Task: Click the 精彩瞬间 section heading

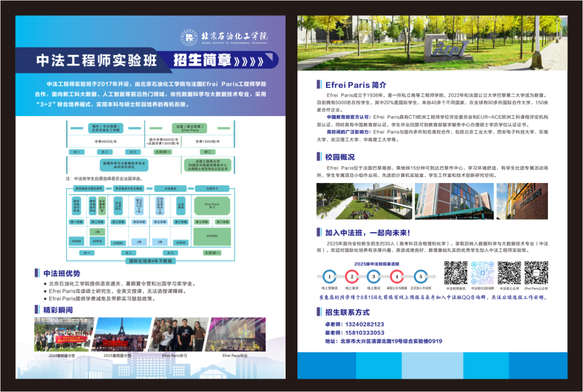Action: pos(58,310)
